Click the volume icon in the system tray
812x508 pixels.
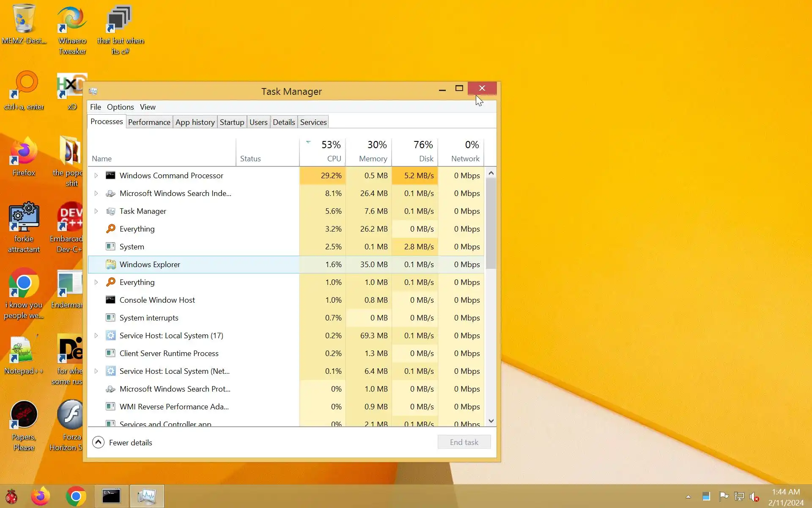click(753, 496)
